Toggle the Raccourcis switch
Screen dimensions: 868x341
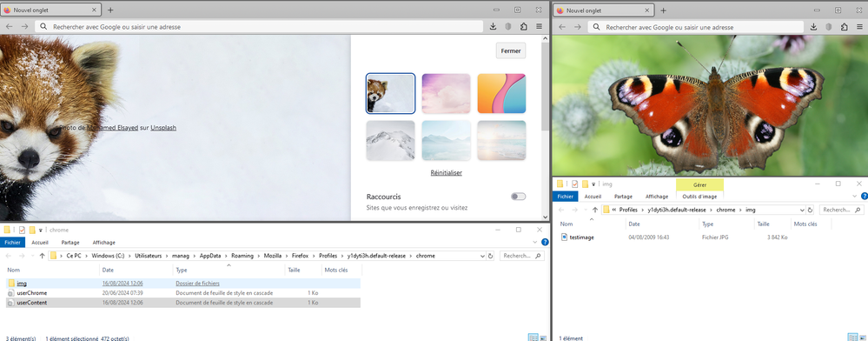point(518,197)
